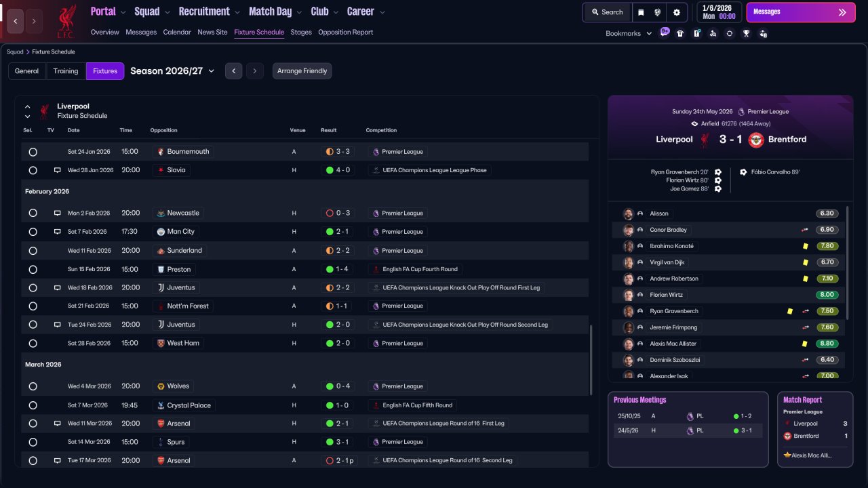This screenshot has height=488, width=868.
Task: Switch to the Overview tab
Action: tap(105, 33)
